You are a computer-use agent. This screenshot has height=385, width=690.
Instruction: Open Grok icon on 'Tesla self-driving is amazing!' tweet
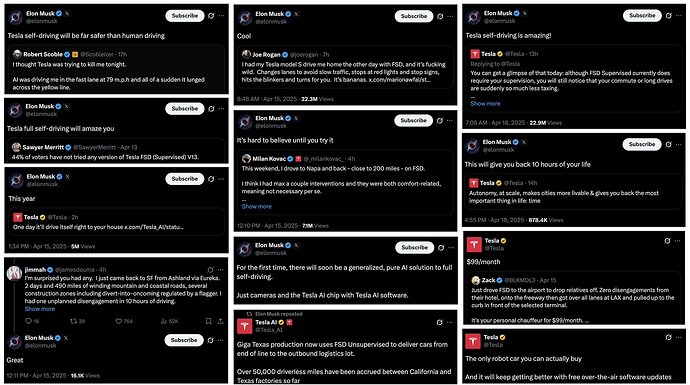pos(668,15)
